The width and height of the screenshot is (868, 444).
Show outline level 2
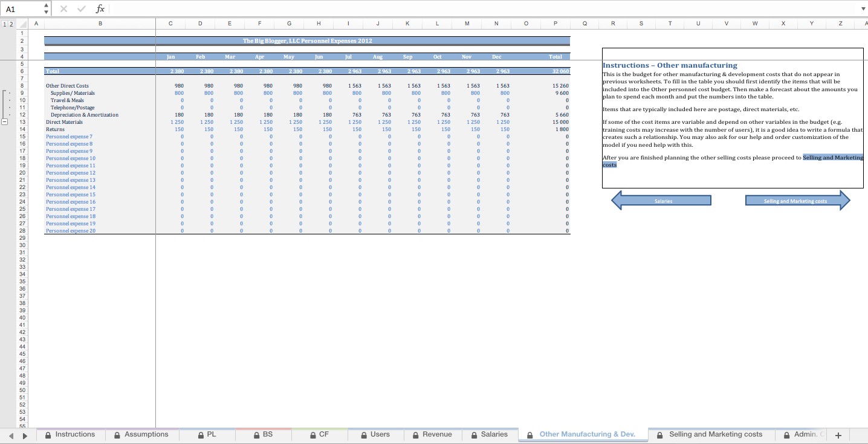(x=10, y=24)
